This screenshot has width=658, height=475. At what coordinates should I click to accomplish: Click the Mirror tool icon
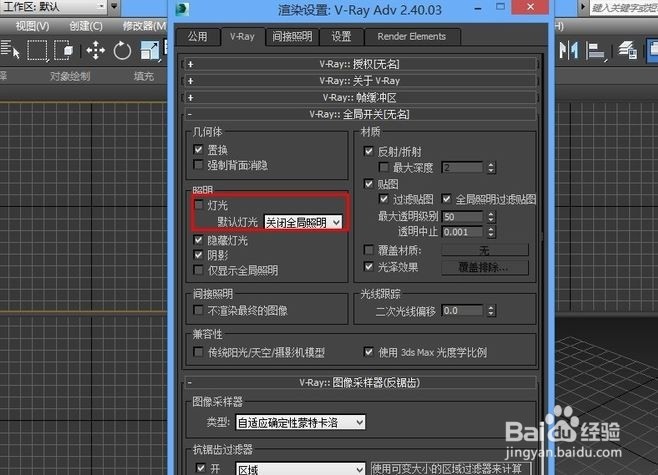tap(569, 50)
